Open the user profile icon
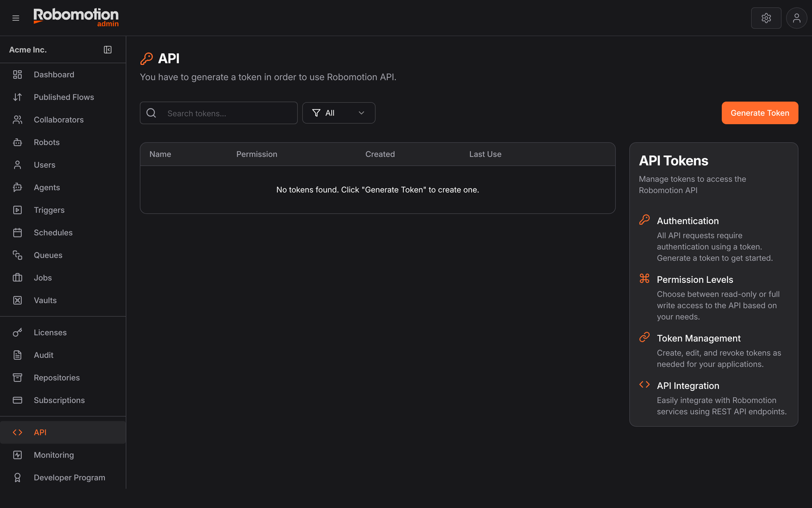The image size is (812, 508). coord(797,18)
